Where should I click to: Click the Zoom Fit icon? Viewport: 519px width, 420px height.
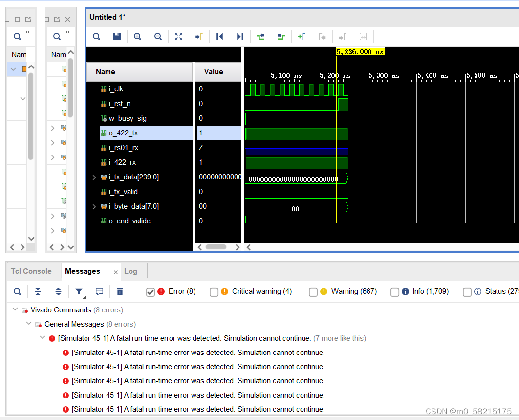178,36
